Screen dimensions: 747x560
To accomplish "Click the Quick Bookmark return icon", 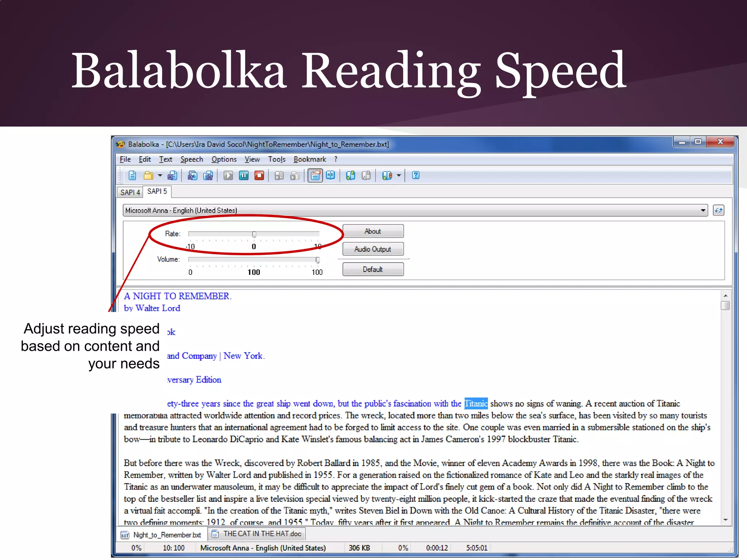I will pyautogui.click(x=366, y=176).
